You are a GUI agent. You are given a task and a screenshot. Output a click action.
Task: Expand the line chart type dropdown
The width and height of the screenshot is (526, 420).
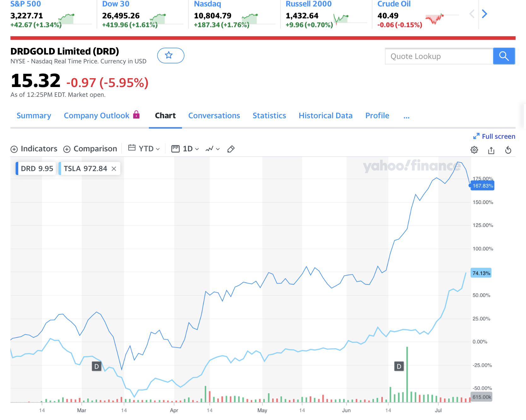pos(213,149)
